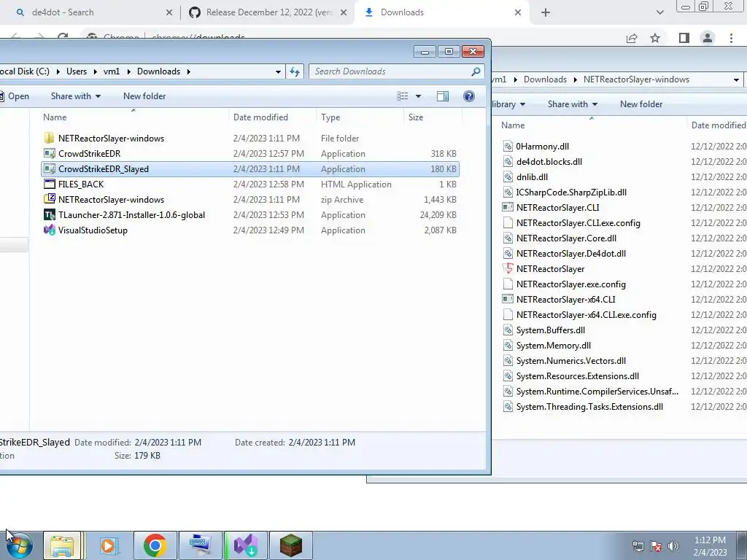747x560 pixels.
Task: Click Users in the address breadcrumb
Action: [76, 71]
